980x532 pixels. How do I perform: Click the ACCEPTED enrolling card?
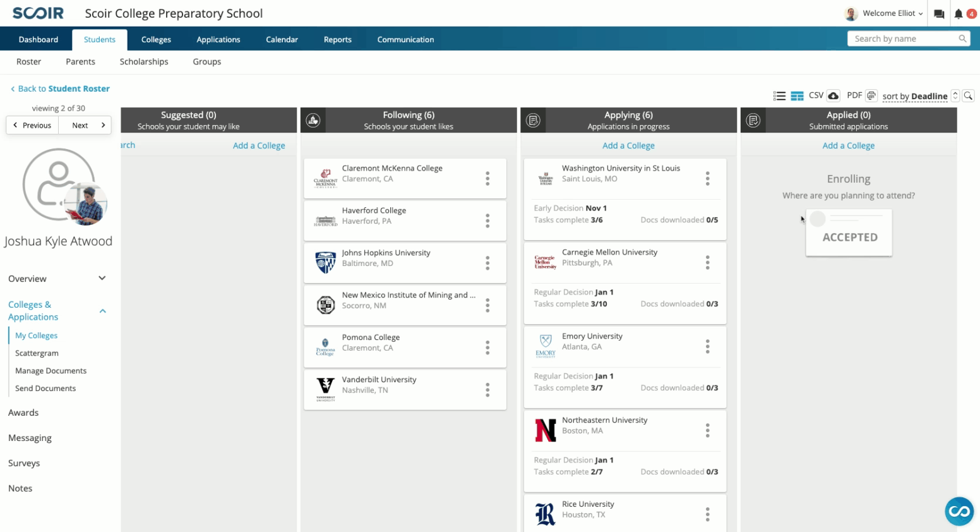849,233
